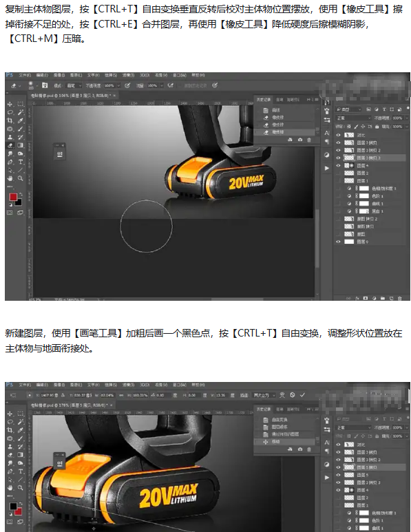Open layer filter type dropdown, upper screenshot

tap(348, 109)
